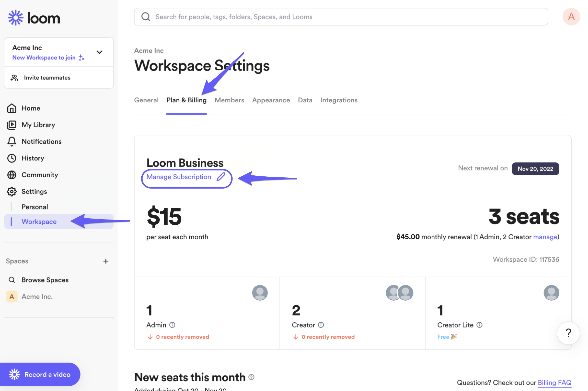Click the search magnifier icon
Screen dimensions: 588x391
point(146,17)
